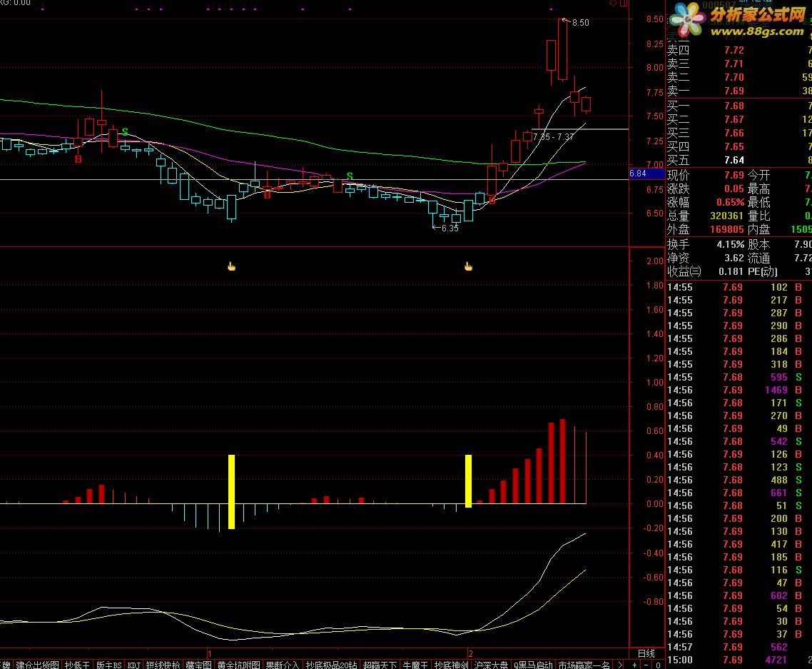Switch to the KDJ indicator tab
This screenshot has height=669, width=812.
134,665
